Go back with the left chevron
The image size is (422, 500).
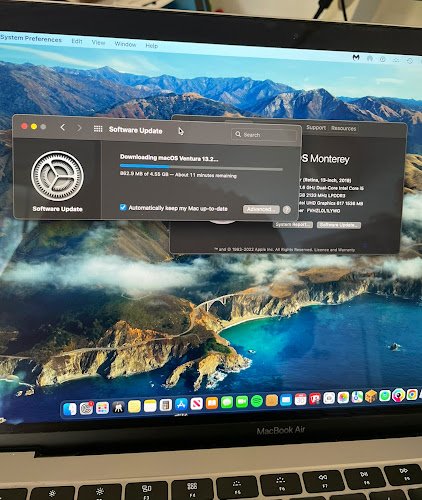(x=63, y=127)
